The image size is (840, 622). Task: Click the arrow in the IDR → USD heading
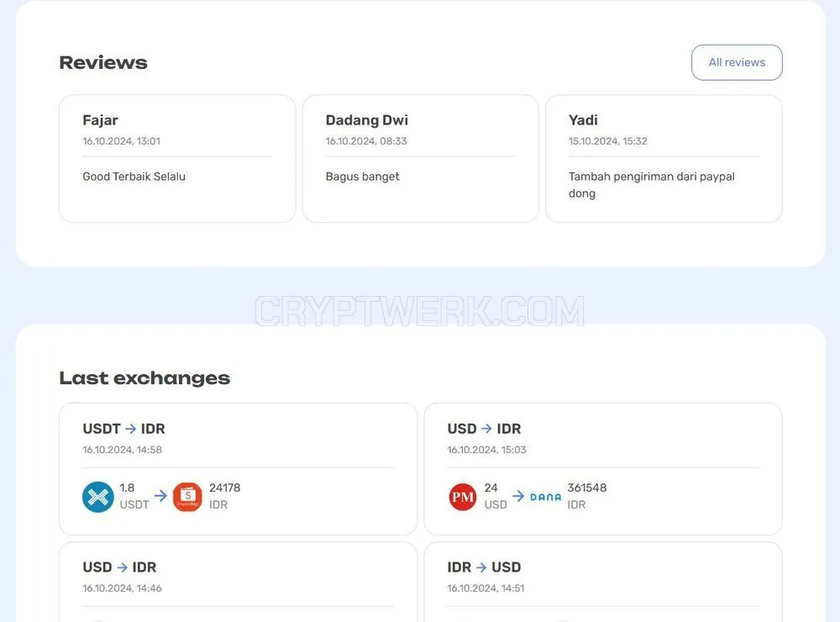pyautogui.click(x=481, y=567)
